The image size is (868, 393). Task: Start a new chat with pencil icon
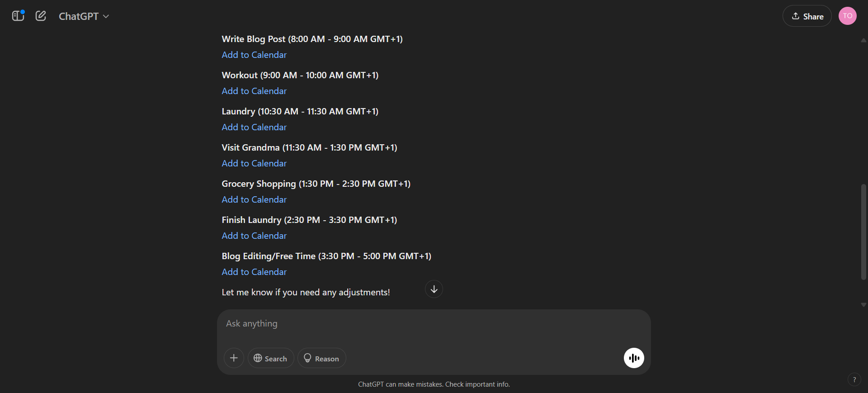click(41, 16)
